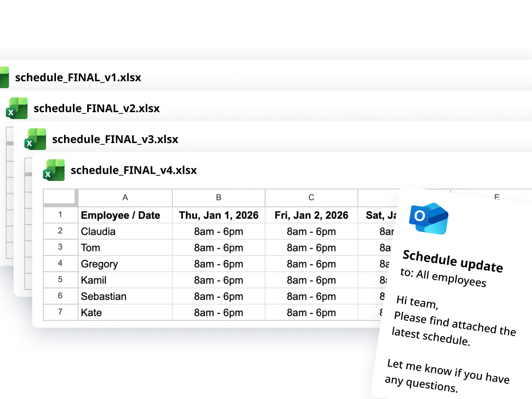The image size is (532, 399).
Task: Select row 7 header number
Action: pos(60,312)
